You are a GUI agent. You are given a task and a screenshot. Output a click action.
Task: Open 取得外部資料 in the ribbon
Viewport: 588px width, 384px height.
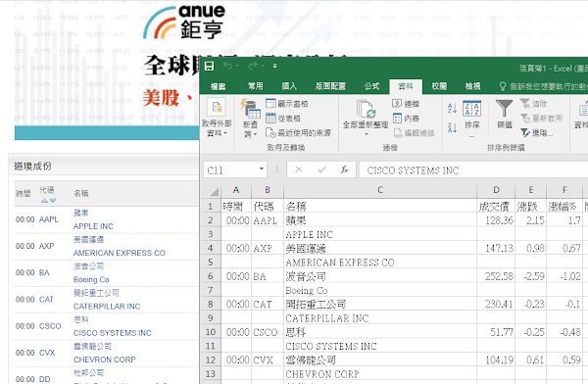click(x=217, y=117)
